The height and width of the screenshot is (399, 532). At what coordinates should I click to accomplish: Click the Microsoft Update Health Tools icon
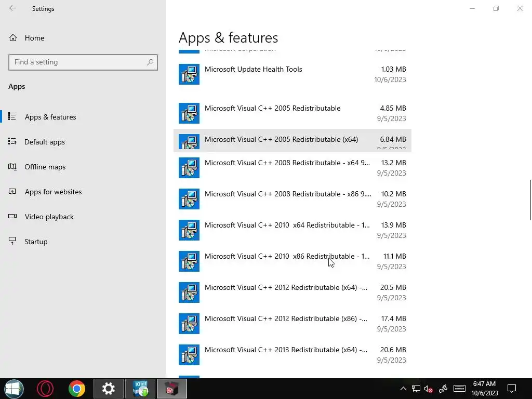point(189,74)
